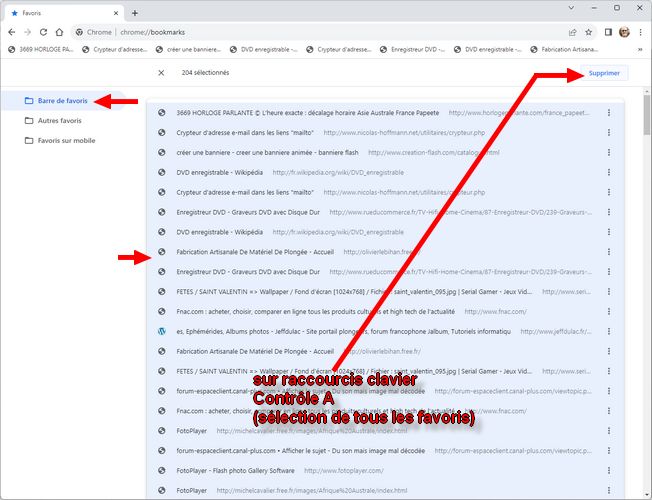Select Barre de favoris folder
This screenshot has height=500, width=652.
[x=62, y=101]
